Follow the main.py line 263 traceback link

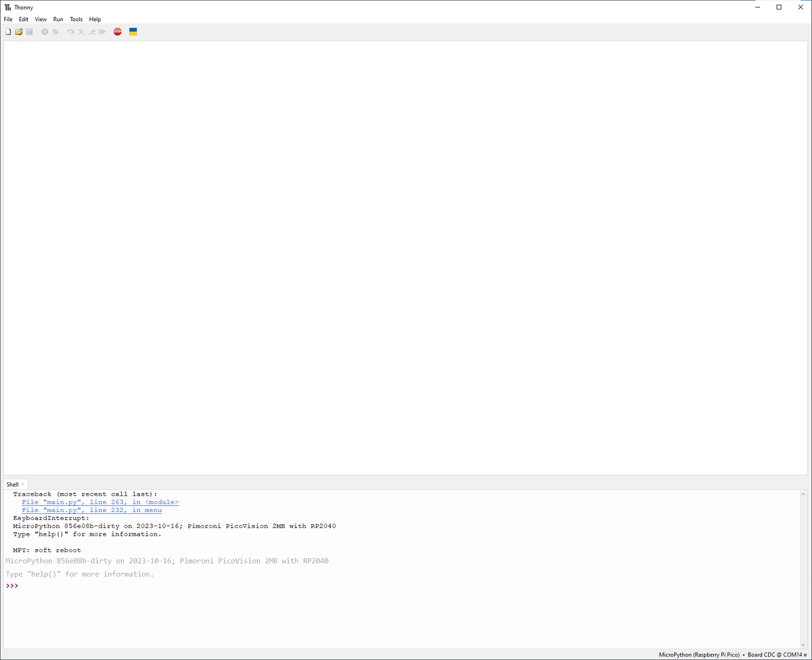coord(100,502)
